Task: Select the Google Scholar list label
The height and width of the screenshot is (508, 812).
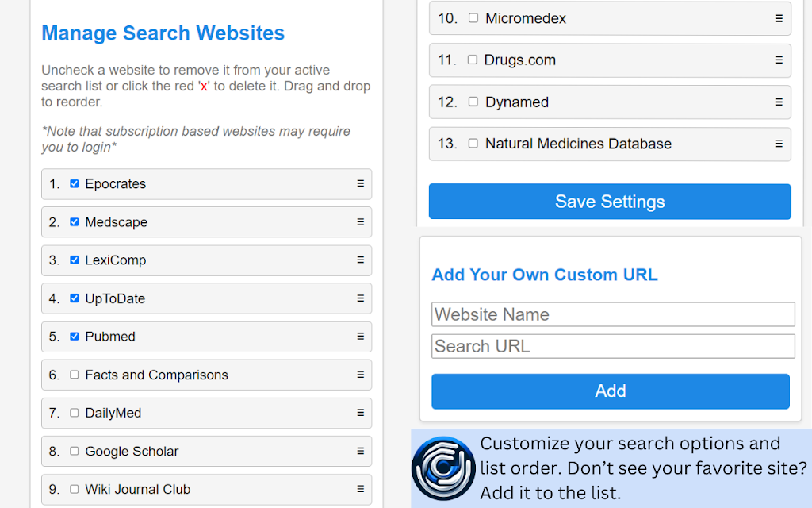Action: tap(132, 452)
